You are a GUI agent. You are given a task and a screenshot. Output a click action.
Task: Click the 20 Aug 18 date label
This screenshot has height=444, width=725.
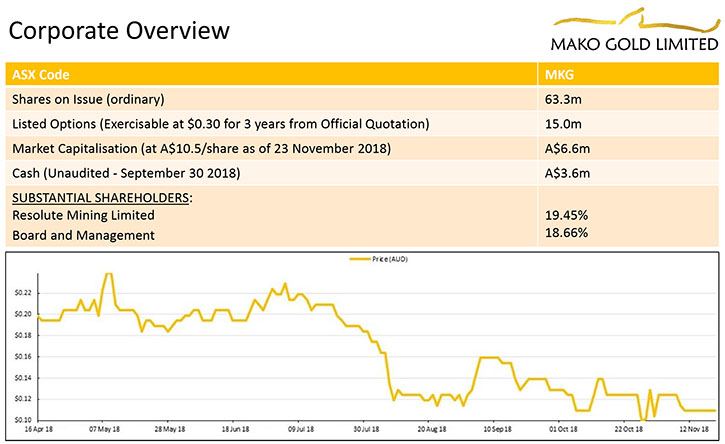coord(432,429)
